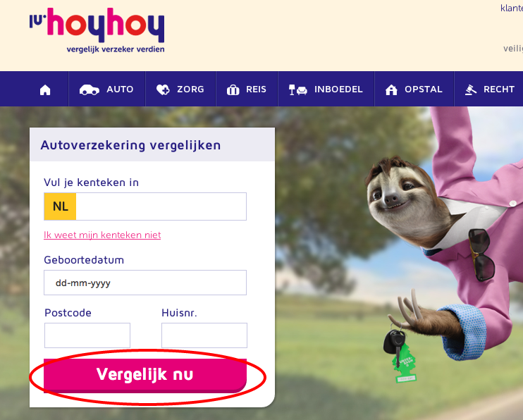Open the REIS menu item
The width and height of the screenshot is (523, 420).
[247, 89]
